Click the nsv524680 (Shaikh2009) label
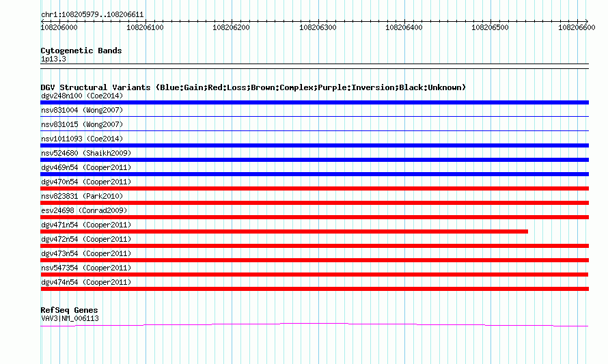Viewport: 608px width, 364px height. click(x=86, y=153)
